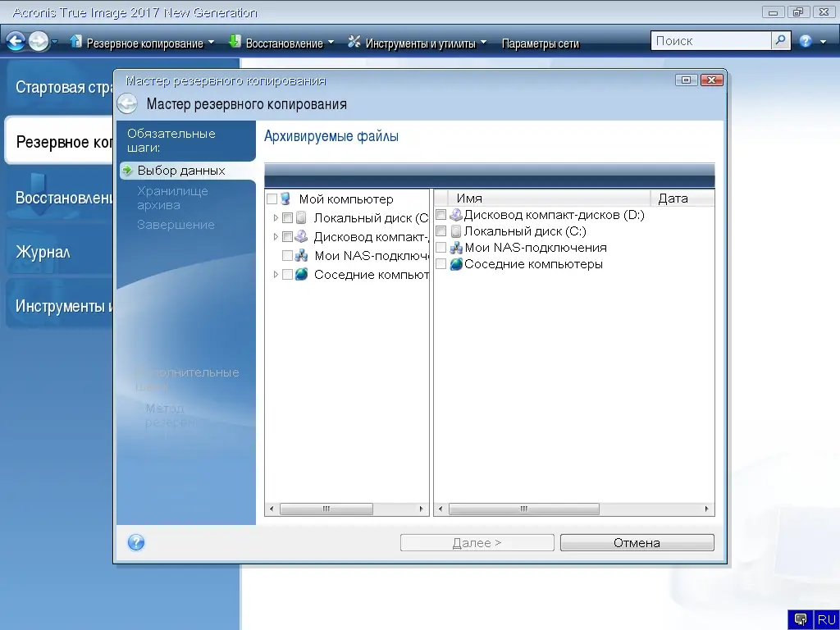
Task: Select Дисковод компакт-дисков (D:) list row text
Action: pos(554,215)
